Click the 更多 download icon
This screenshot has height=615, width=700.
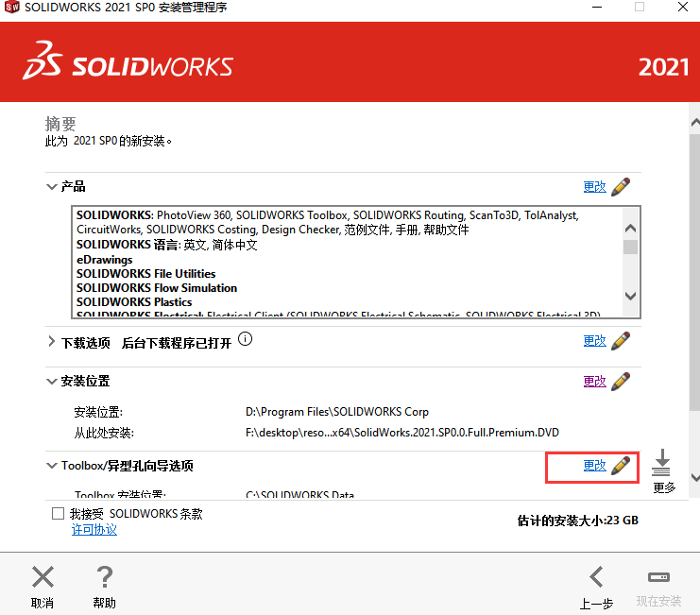pos(662,463)
